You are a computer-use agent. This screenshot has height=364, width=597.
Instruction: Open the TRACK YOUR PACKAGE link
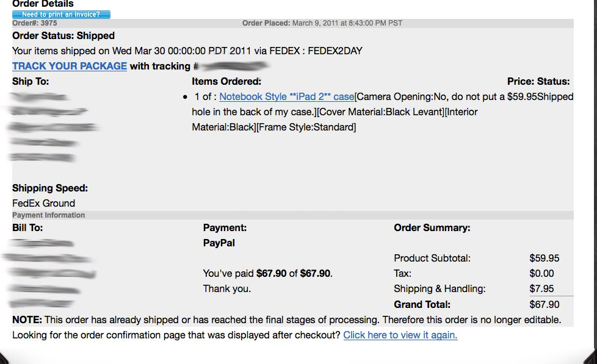[x=70, y=66]
